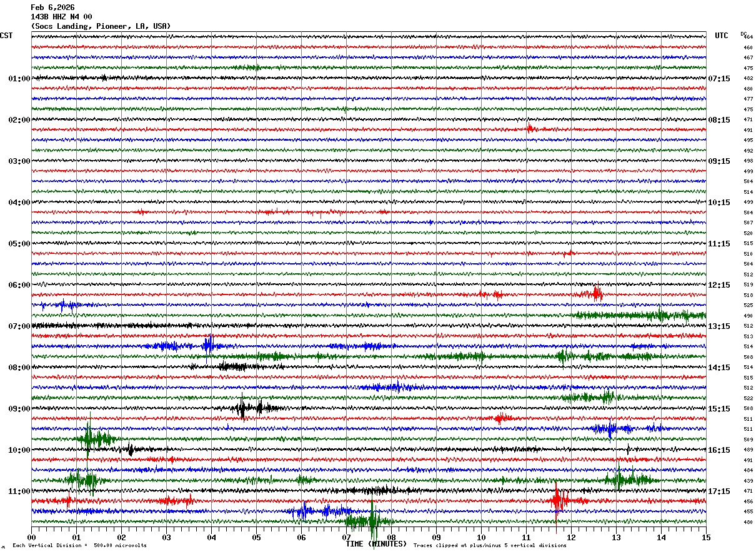Select minute '06' on the time axis
The width and height of the screenshot is (756, 554).
(x=301, y=538)
